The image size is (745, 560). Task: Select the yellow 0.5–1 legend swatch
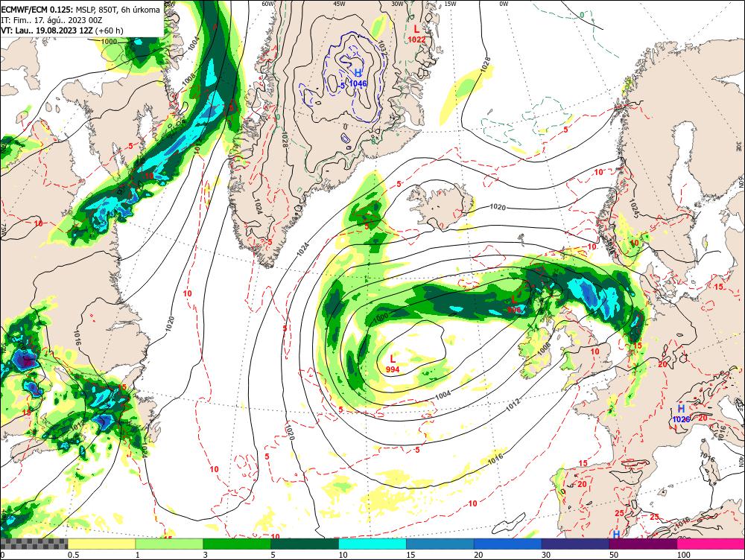pos(101,544)
